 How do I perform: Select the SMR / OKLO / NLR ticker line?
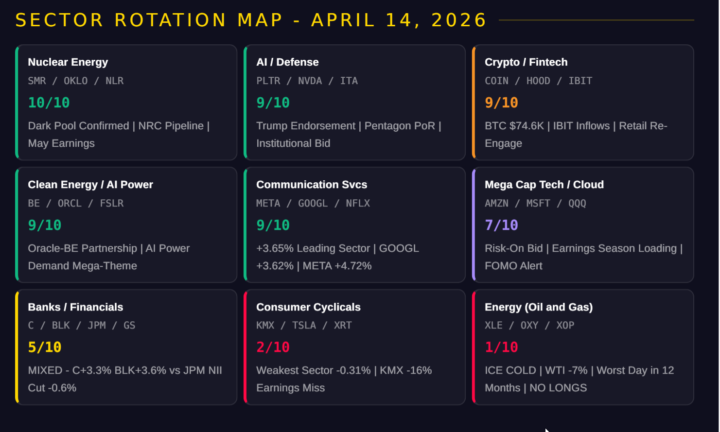coord(75,81)
